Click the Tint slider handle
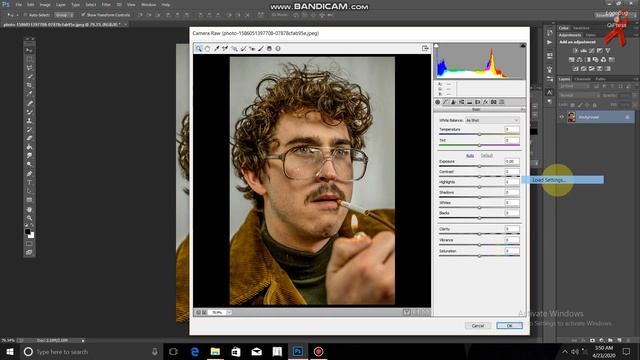 coord(480,145)
